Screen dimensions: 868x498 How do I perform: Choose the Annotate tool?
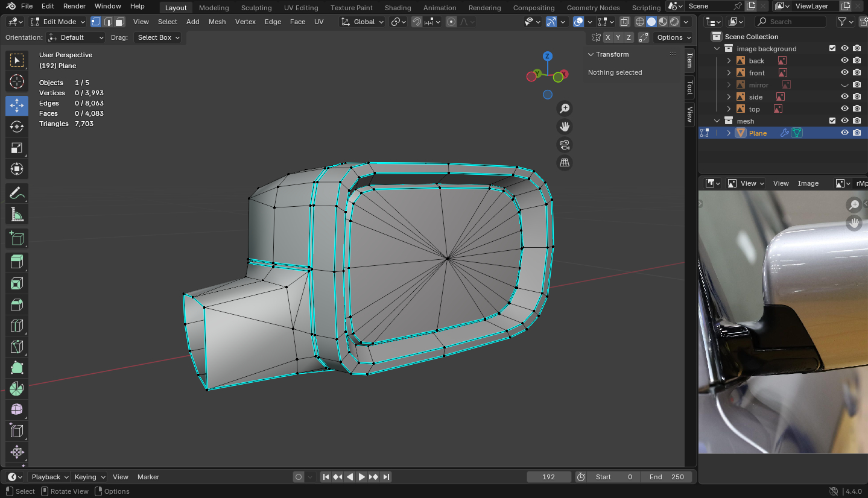pyautogui.click(x=17, y=194)
